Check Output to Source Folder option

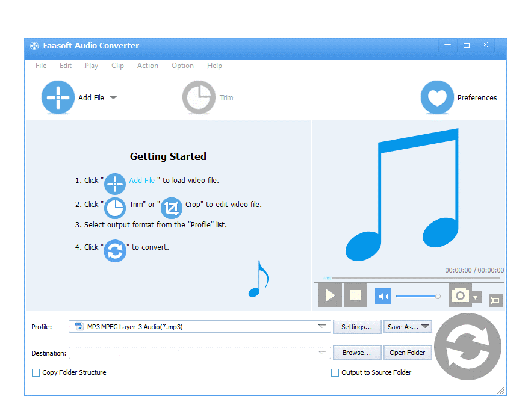coord(335,373)
